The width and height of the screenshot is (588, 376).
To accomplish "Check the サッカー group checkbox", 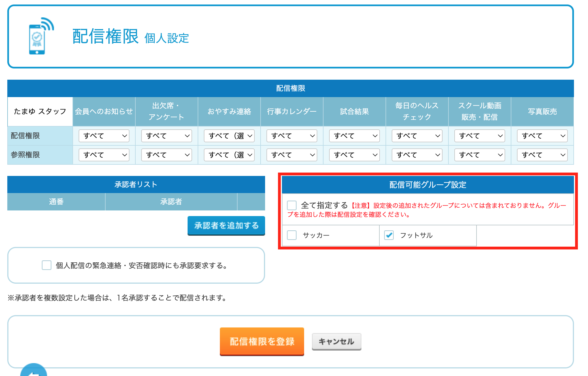I will tap(292, 235).
